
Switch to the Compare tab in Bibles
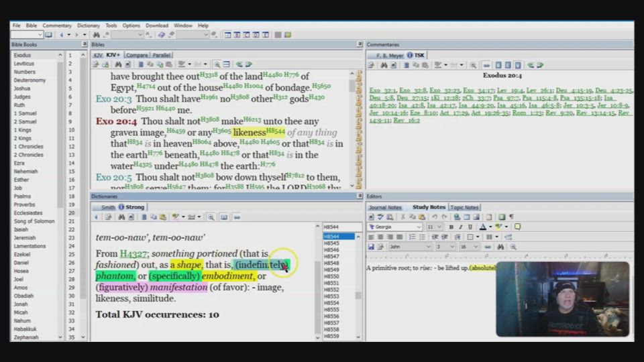[x=137, y=55]
